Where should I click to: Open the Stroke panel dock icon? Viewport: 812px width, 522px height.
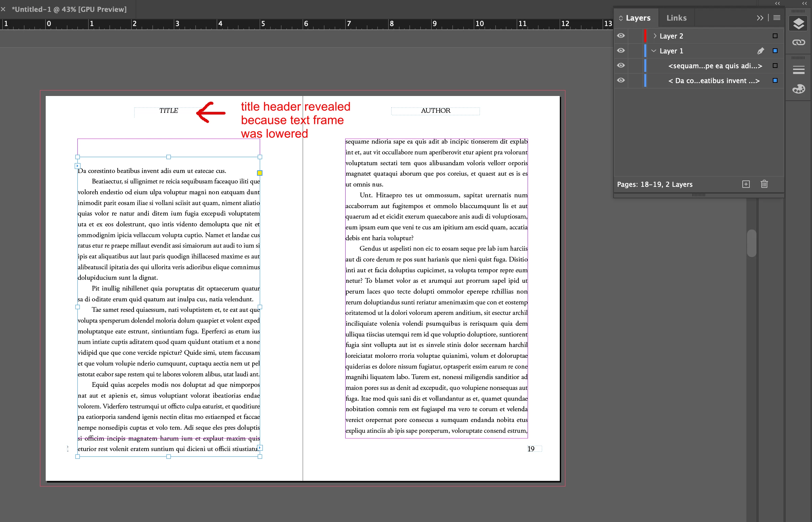pyautogui.click(x=798, y=70)
